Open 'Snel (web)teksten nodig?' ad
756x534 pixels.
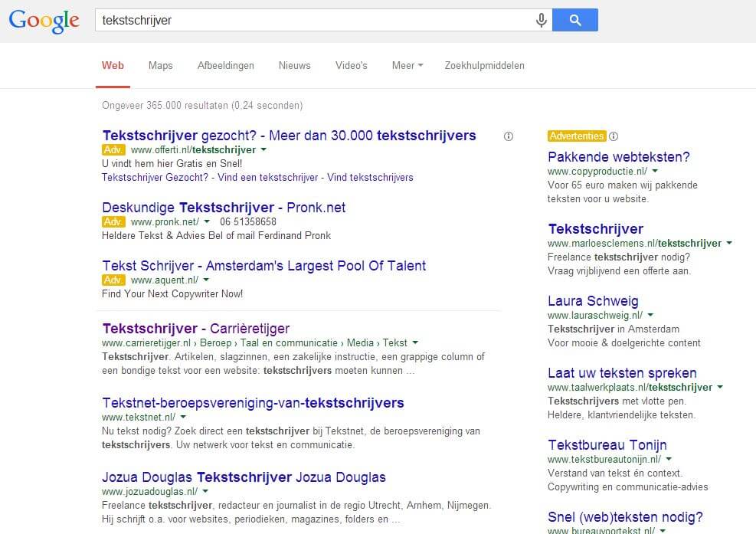625,518
